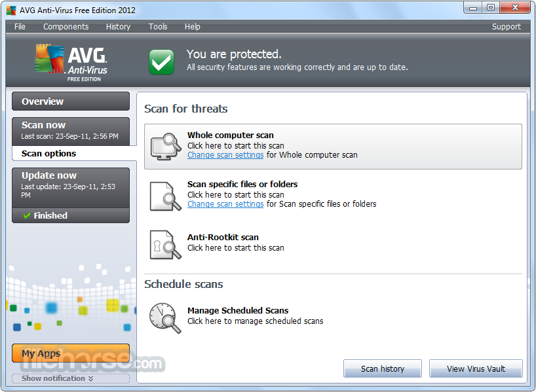The width and height of the screenshot is (536, 392).
Task: Close the AVG window
Action: point(515,7)
